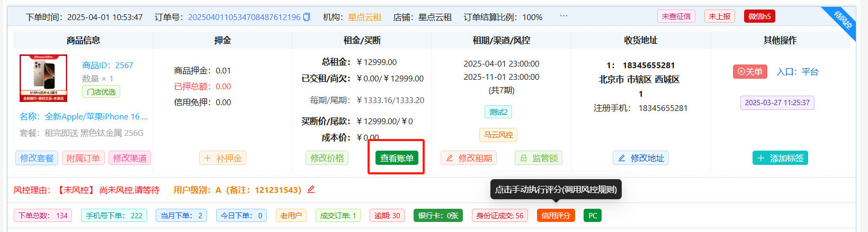
Task: Open the iPhone 16 Pro product thumbnail
Action: pos(43,78)
